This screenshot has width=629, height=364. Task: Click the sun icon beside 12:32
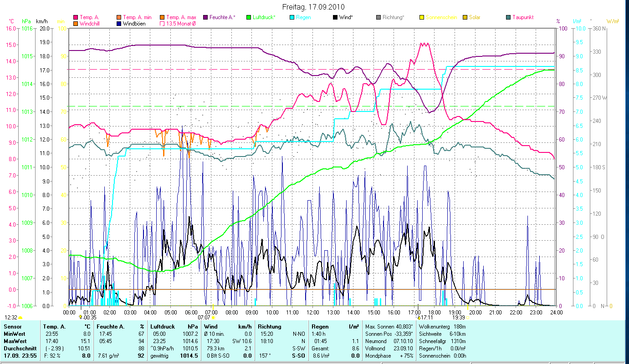pyautogui.click(x=20, y=318)
